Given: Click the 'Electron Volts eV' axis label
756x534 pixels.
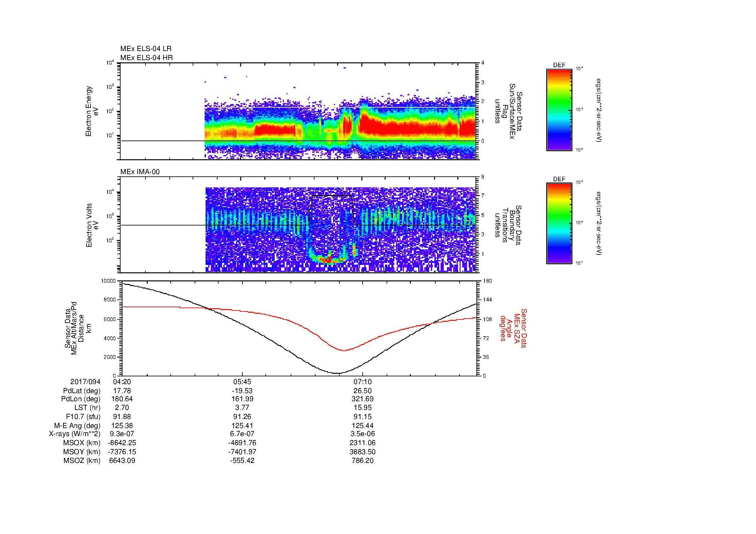Looking at the screenshot, I should click(x=92, y=225).
